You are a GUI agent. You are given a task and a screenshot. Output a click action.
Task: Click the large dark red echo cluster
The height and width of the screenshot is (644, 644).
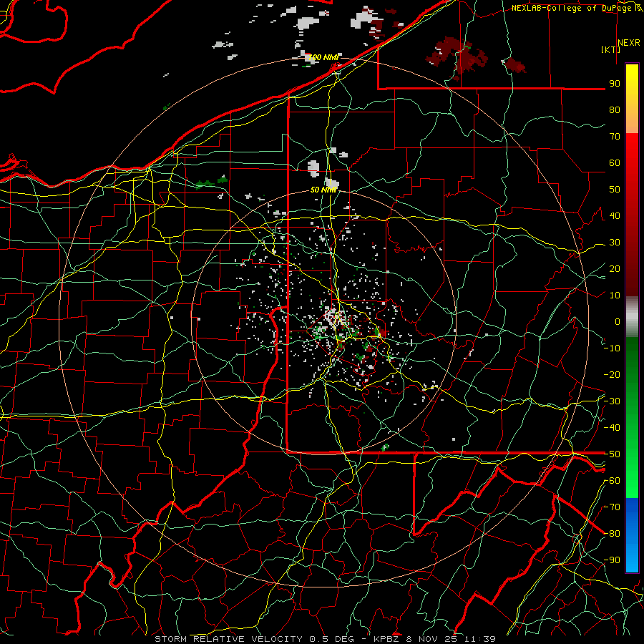point(458,55)
